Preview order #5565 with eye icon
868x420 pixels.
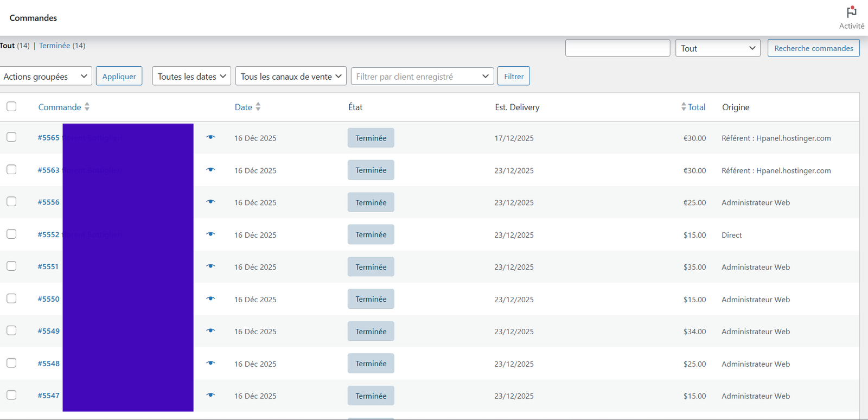pyautogui.click(x=210, y=137)
